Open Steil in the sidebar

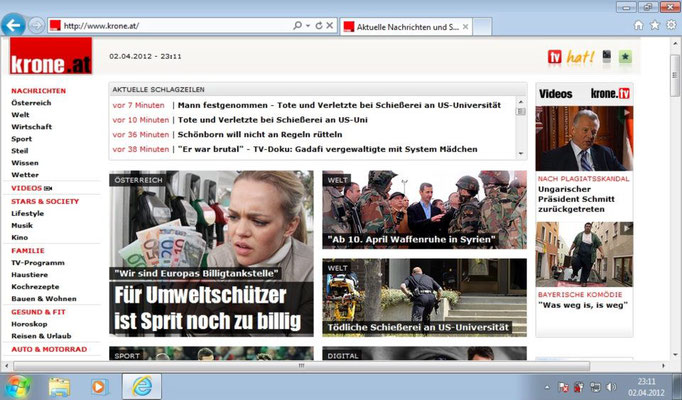point(20,151)
